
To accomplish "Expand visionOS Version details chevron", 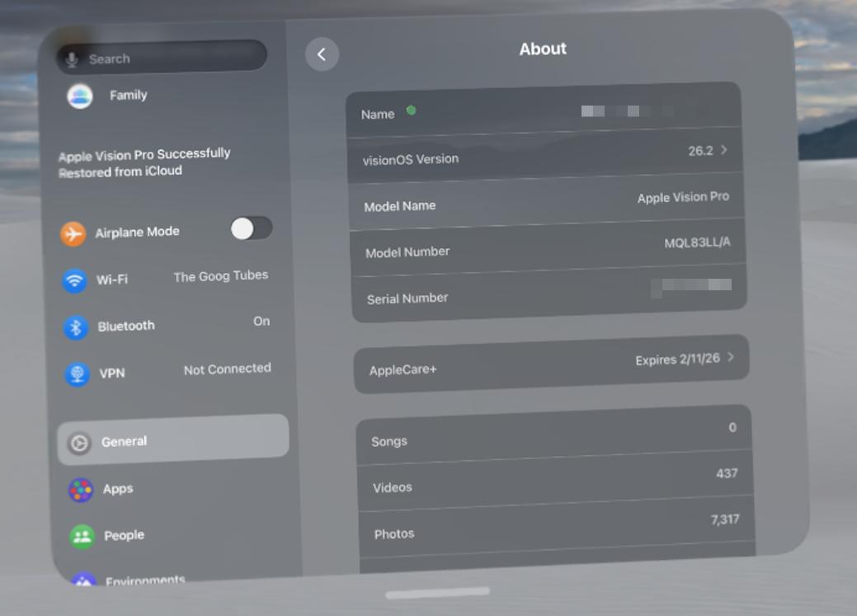I will coord(723,150).
